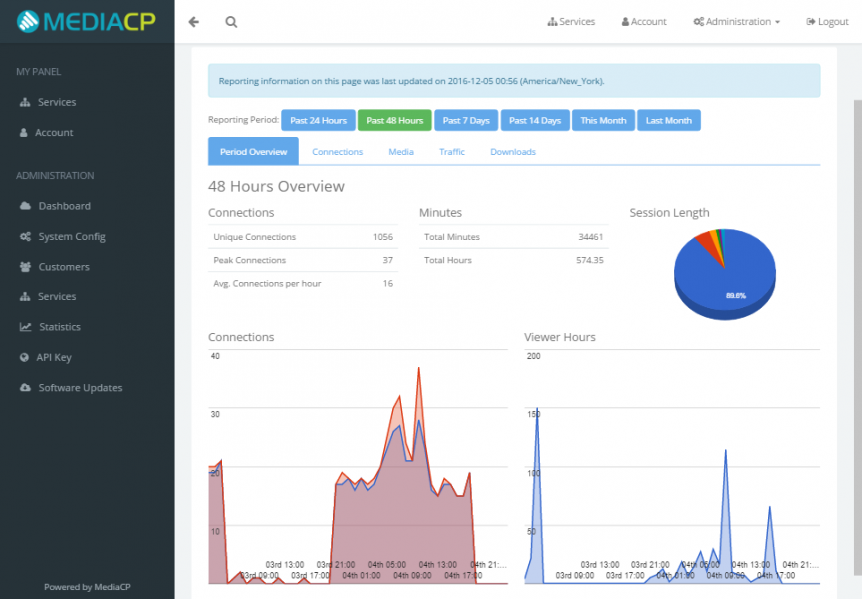Click the Software Updates cloud icon
This screenshot has width=862, height=599.
25,387
